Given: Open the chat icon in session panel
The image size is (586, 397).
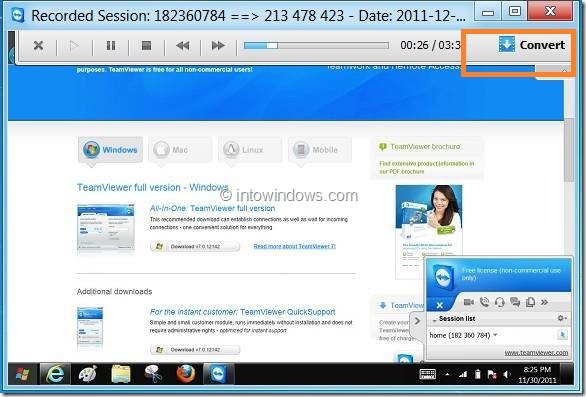Looking at the screenshot, I should [515, 302].
